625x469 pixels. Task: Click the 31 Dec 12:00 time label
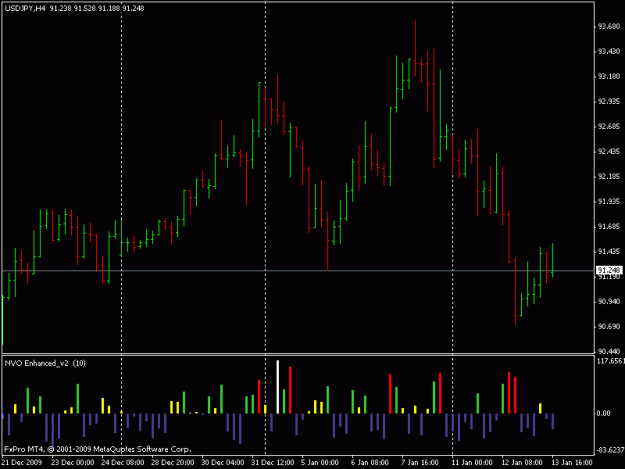(x=273, y=463)
